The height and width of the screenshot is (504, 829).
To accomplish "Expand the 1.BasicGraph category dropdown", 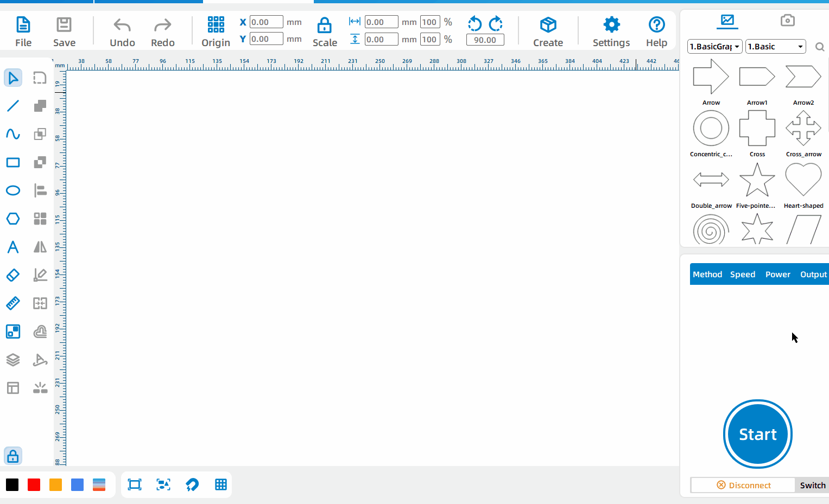I will [x=714, y=47].
